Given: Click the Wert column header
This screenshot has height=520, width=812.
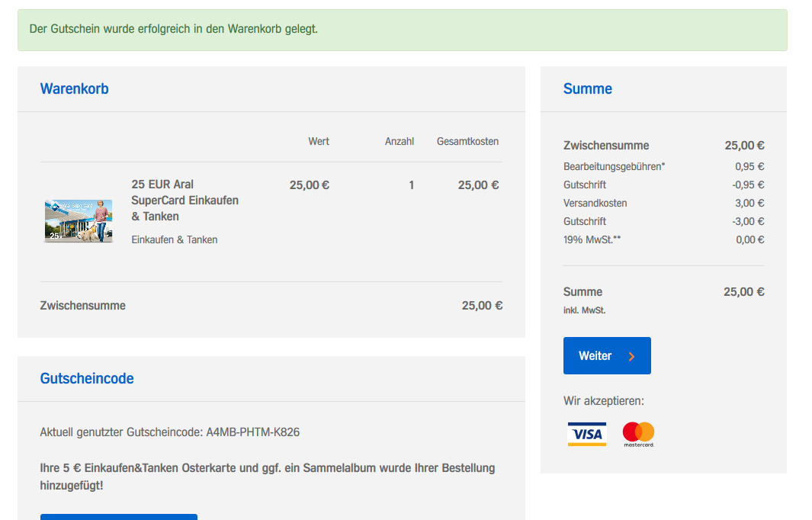Looking at the screenshot, I should 319,141.
